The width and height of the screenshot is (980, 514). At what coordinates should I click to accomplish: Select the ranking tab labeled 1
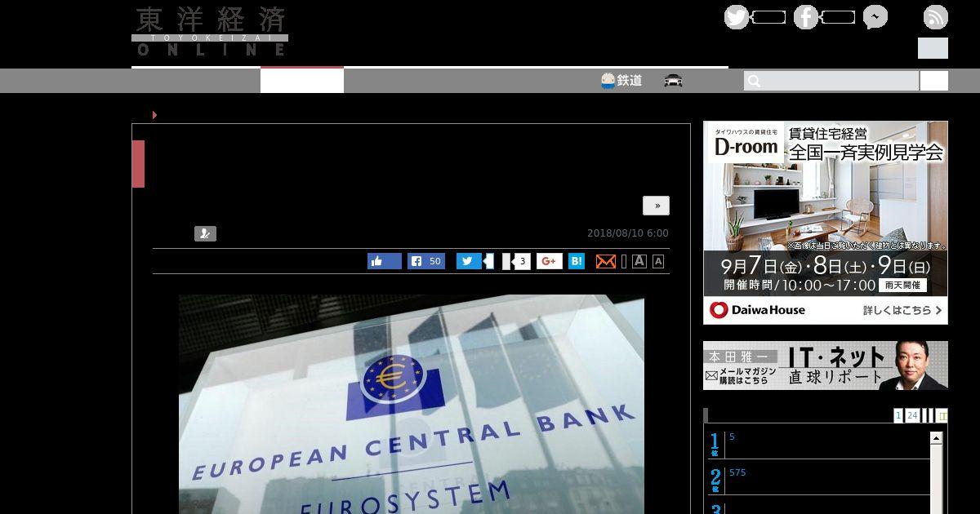pyautogui.click(x=898, y=416)
